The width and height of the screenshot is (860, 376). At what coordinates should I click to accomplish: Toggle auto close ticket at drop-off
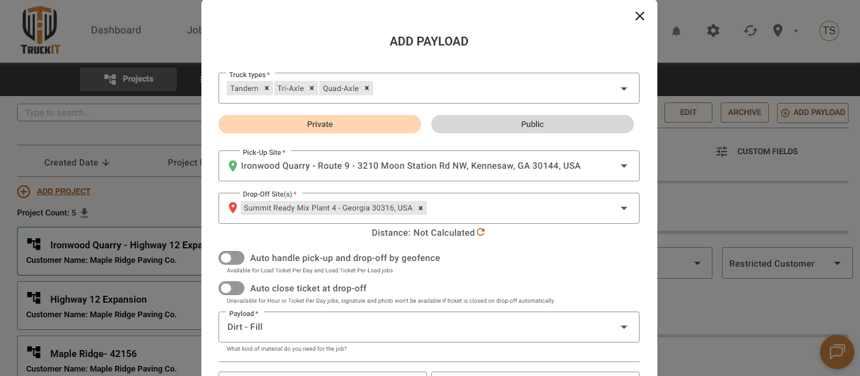point(231,288)
